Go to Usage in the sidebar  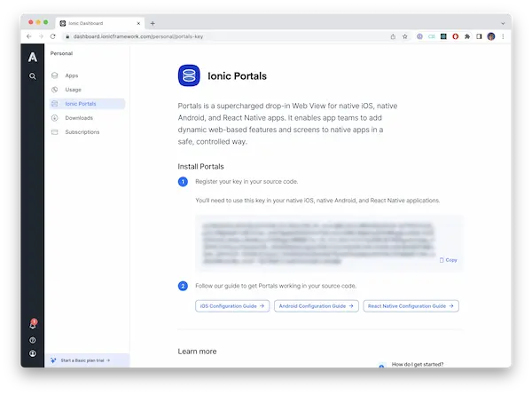(73, 90)
